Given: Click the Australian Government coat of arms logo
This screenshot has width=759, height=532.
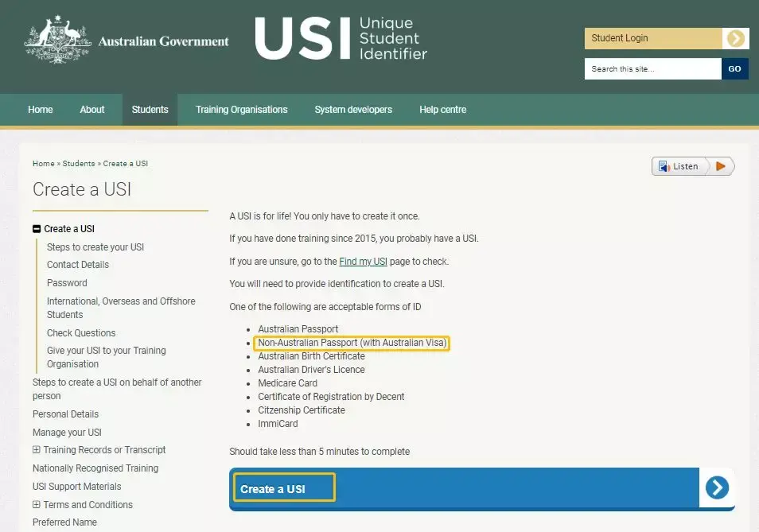Looking at the screenshot, I should tap(57, 39).
